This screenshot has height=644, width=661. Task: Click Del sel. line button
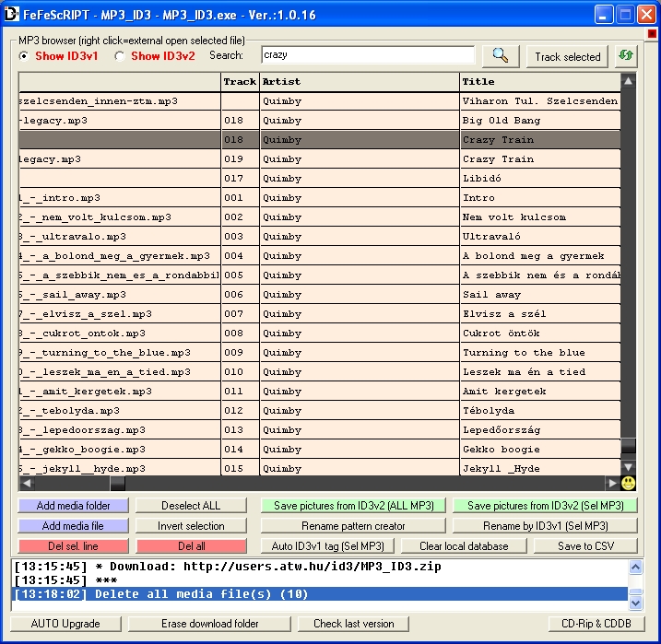click(73, 545)
